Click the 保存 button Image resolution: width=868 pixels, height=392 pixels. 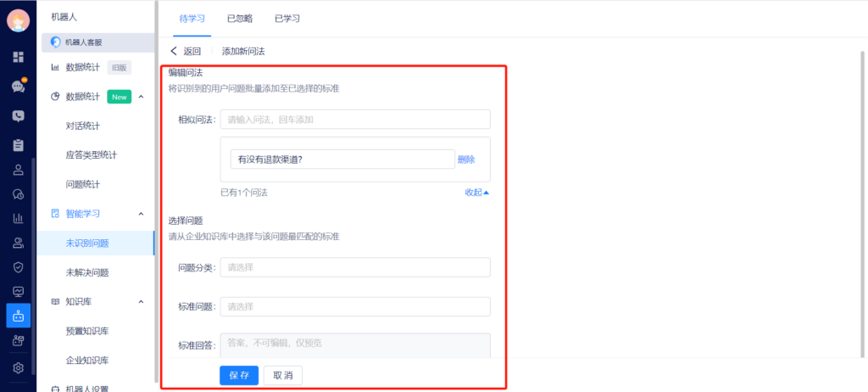coord(238,375)
